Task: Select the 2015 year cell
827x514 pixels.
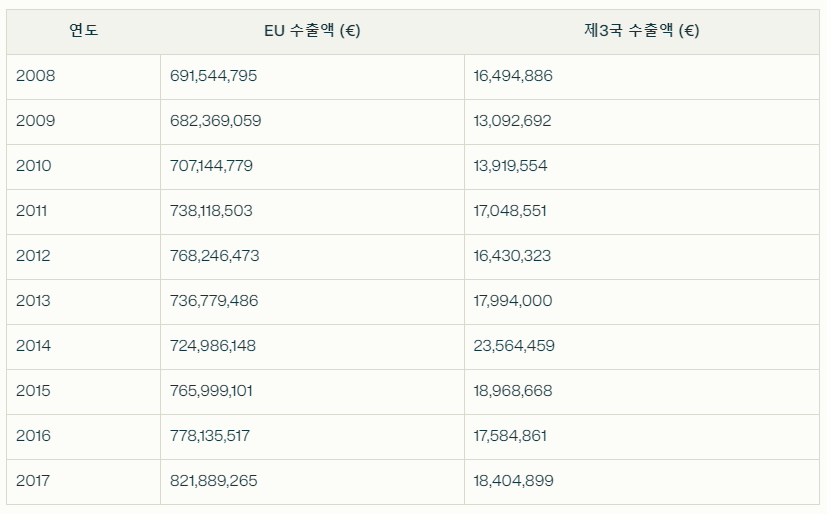Action: (x=83, y=391)
